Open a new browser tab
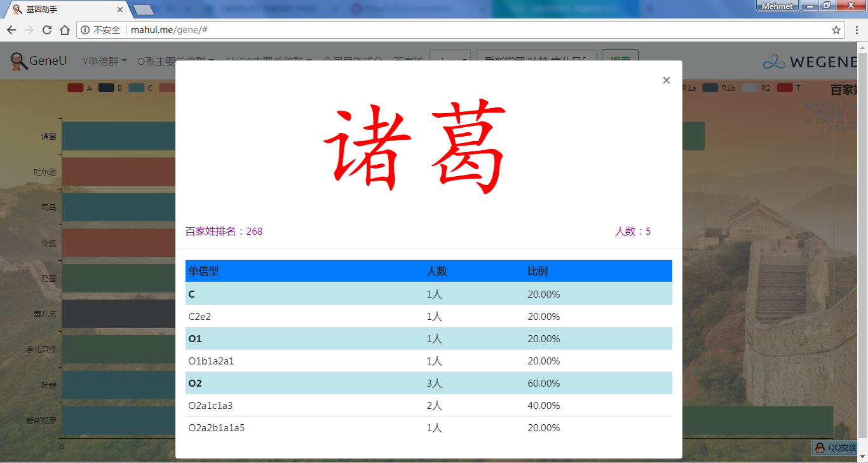 pos(144,10)
